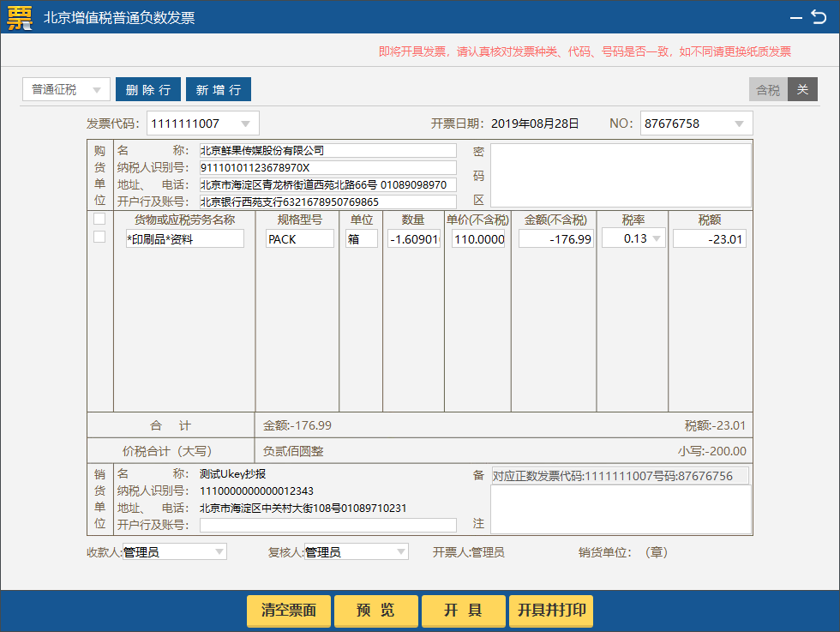
Task: Click the buyer 地址、电话 field
Action: pos(327,185)
